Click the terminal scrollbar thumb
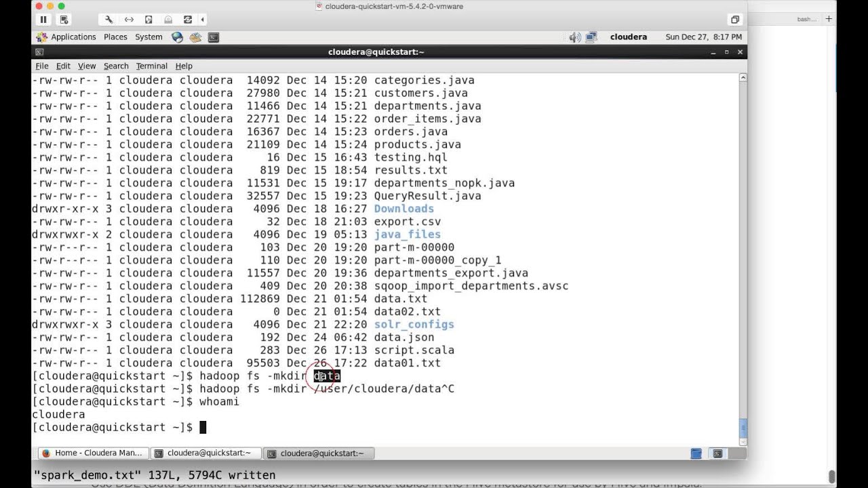 tap(743, 428)
